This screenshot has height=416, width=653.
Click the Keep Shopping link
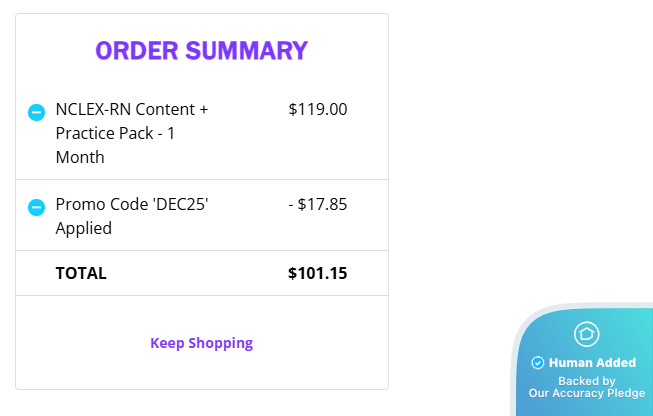(x=201, y=343)
